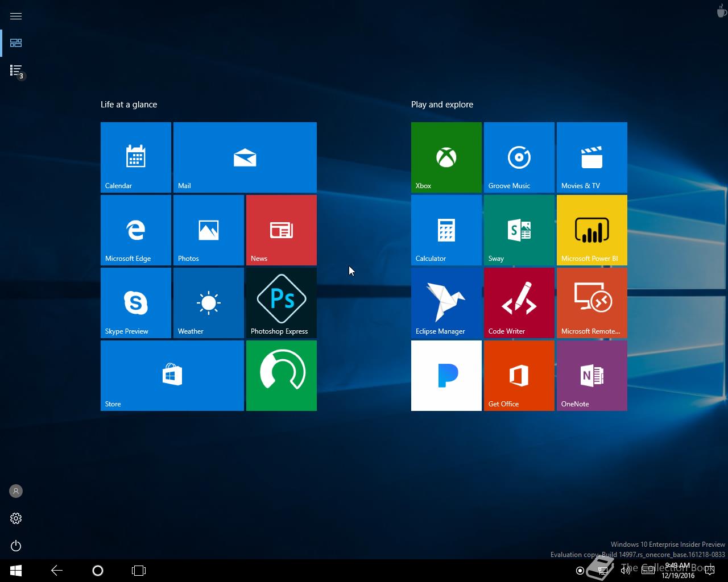The image size is (728, 582).
Task: Open the touch keyboard
Action: point(648,571)
